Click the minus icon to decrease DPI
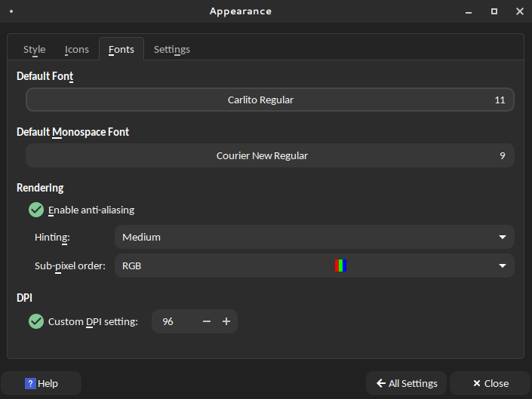The width and height of the screenshot is (532, 399). tap(207, 321)
